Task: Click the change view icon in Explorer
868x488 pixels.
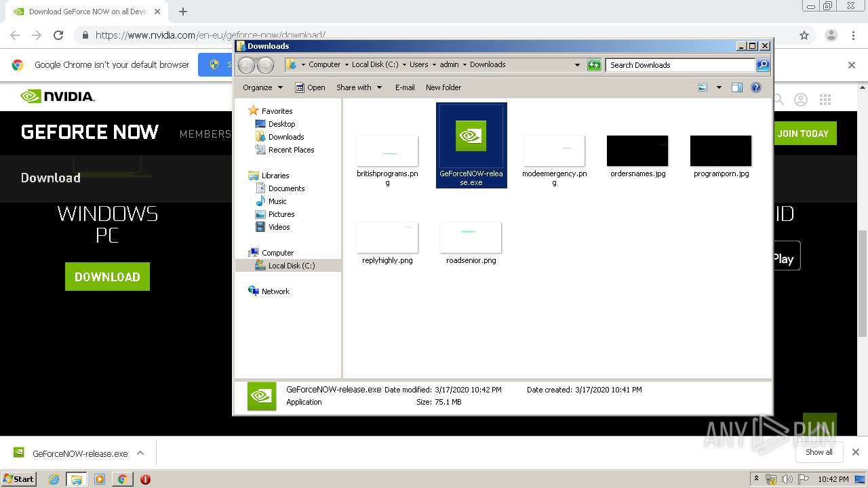Action: 703,87
